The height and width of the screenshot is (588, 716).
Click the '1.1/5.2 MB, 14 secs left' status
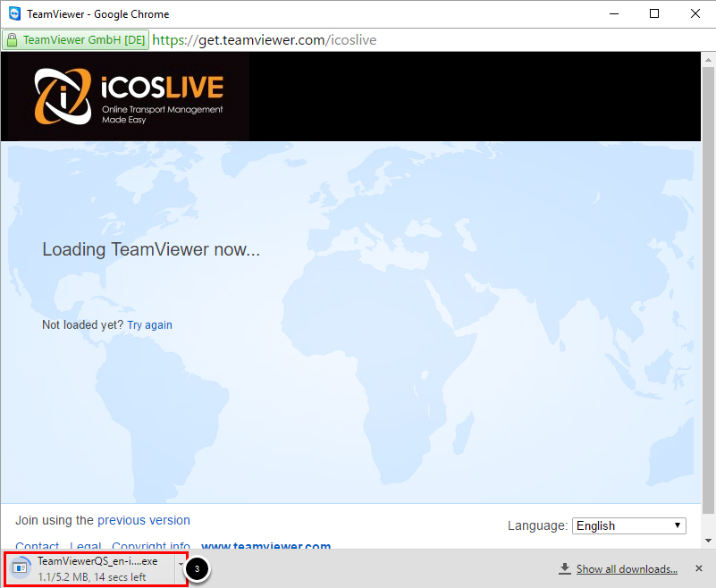tap(92, 577)
